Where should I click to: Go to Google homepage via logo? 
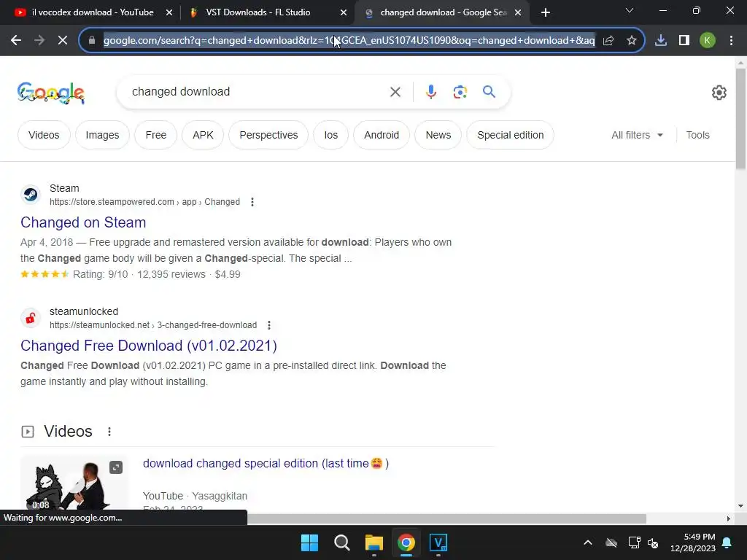coord(51,93)
